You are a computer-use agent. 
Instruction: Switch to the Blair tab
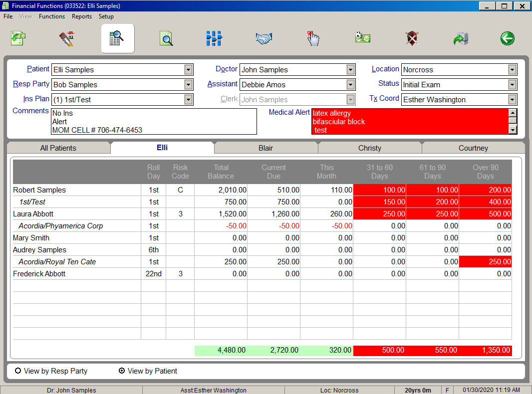[266, 148]
